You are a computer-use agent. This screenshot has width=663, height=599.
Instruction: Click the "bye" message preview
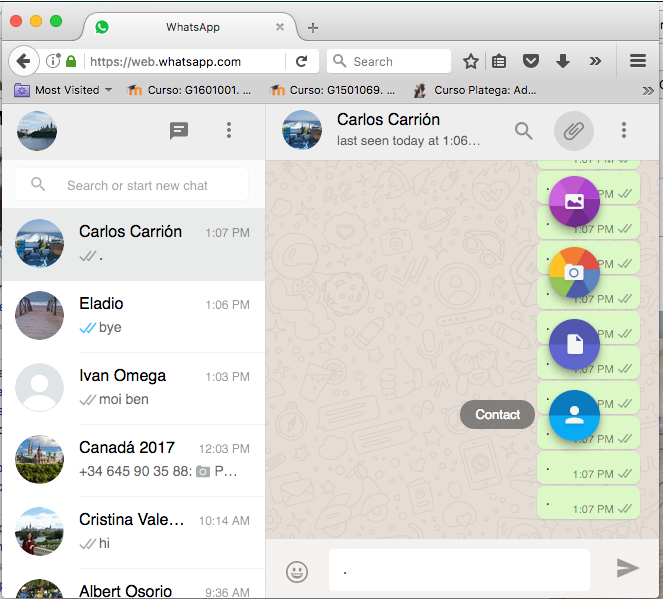coord(110,327)
